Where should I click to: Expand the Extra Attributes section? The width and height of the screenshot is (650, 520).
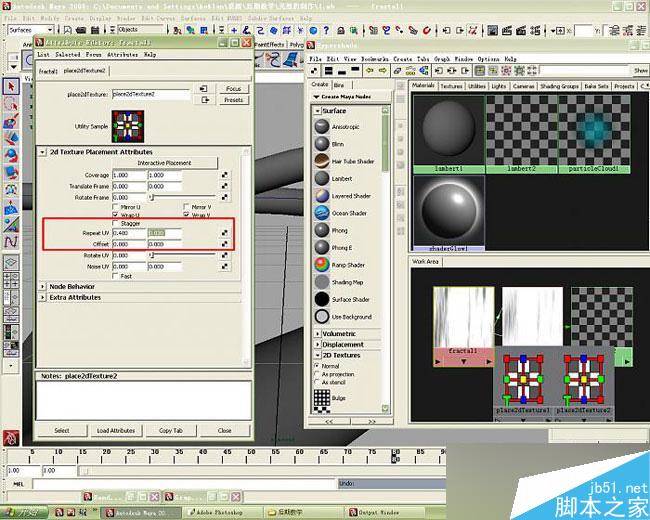point(42,297)
